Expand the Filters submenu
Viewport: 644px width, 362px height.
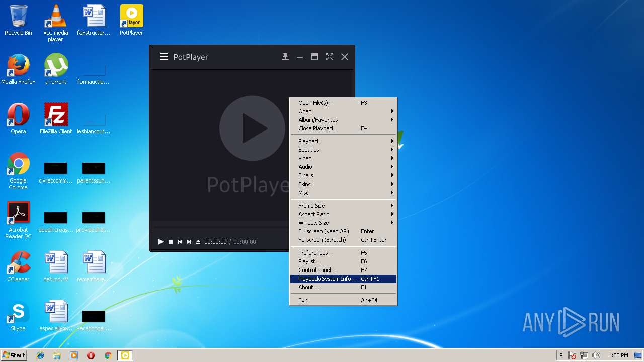[x=344, y=175]
